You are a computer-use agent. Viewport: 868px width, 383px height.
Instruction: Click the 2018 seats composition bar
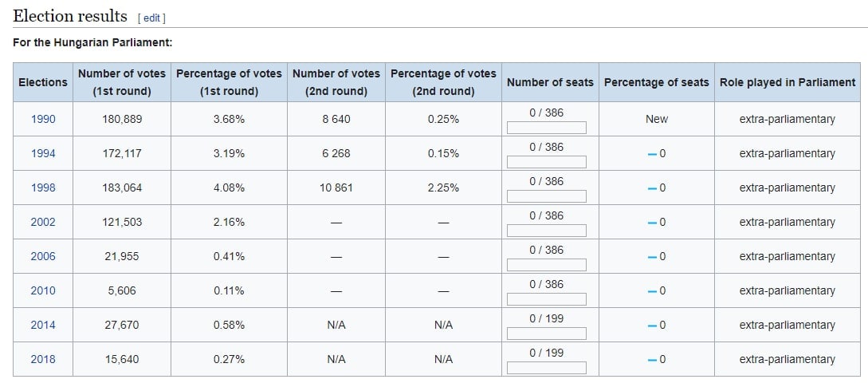pyautogui.click(x=546, y=368)
